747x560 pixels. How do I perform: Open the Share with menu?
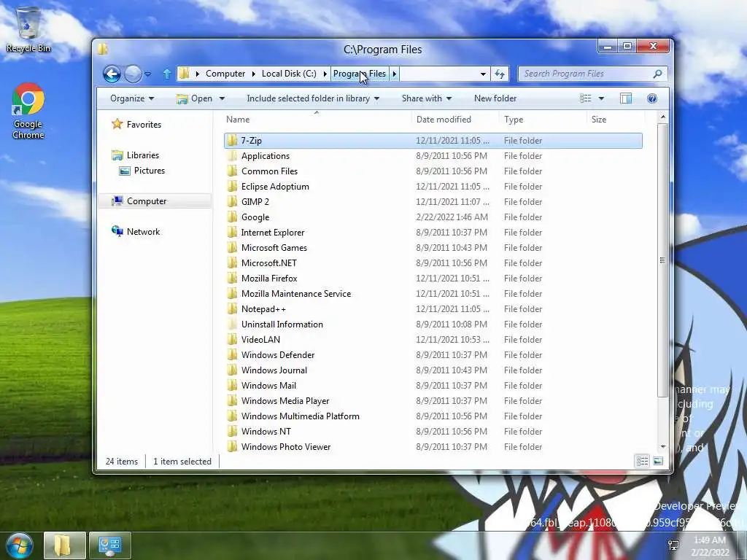click(426, 98)
